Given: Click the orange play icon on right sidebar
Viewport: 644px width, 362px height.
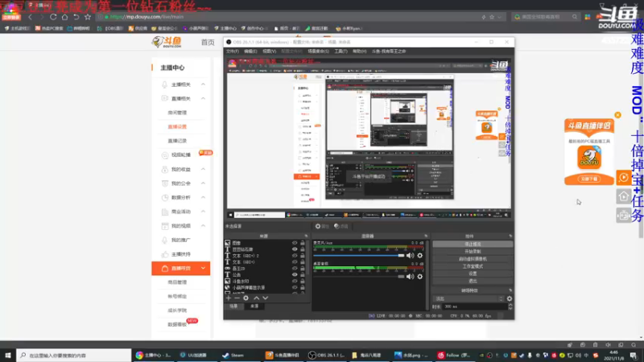Looking at the screenshot, I should [x=623, y=177].
